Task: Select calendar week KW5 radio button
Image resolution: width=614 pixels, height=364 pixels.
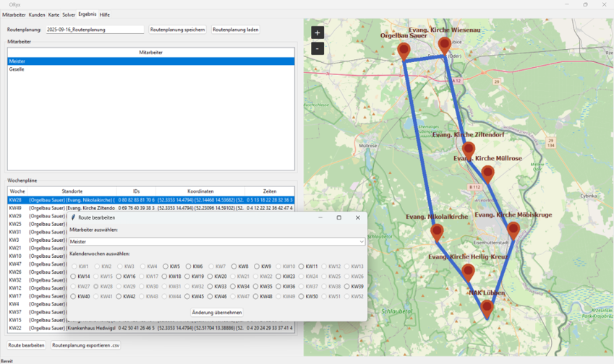Action: [166, 266]
